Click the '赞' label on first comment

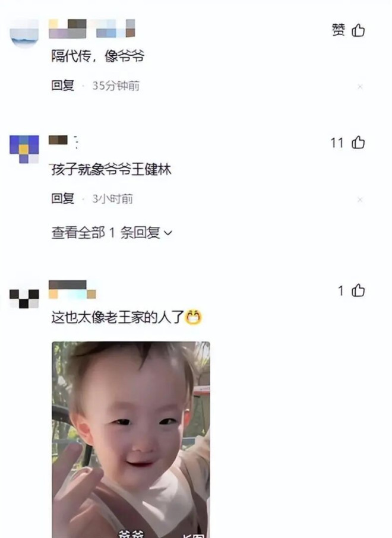click(x=339, y=30)
